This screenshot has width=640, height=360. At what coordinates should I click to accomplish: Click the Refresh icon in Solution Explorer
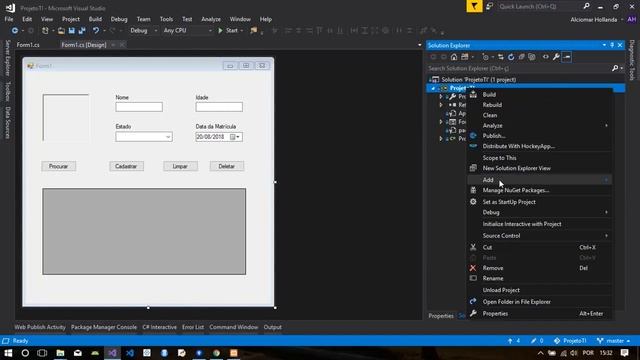tap(511, 57)
